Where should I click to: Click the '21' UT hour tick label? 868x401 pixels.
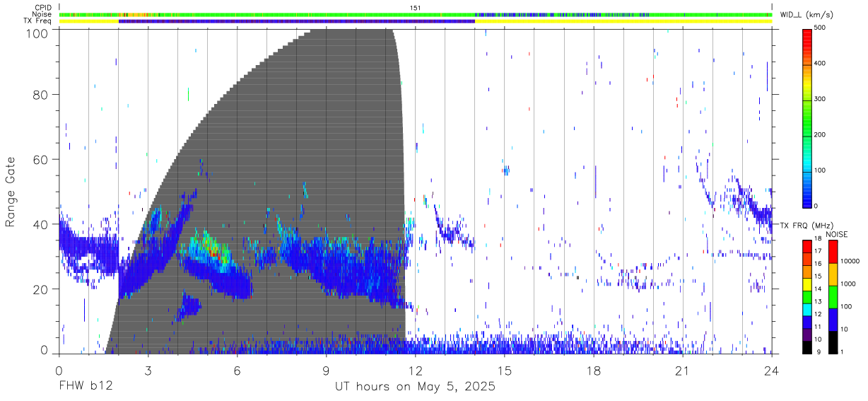point(682,370)
